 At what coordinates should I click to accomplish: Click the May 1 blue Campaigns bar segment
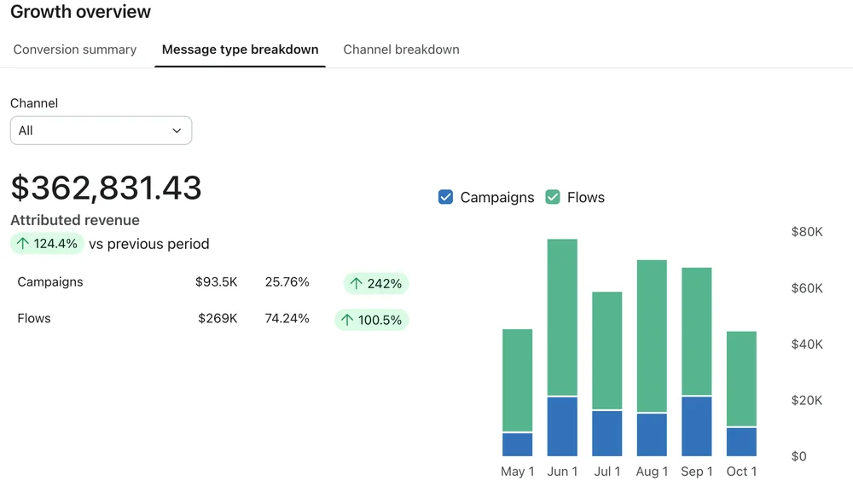coord(518,445)
